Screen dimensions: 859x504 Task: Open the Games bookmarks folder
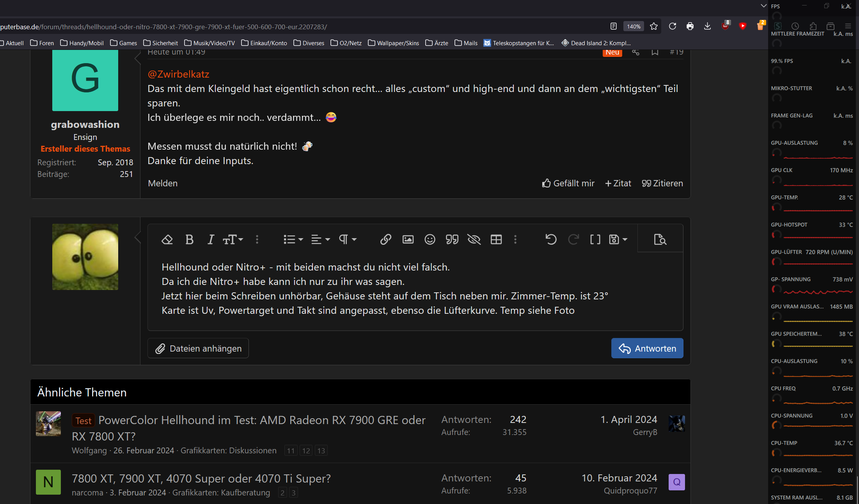(124, 43)
